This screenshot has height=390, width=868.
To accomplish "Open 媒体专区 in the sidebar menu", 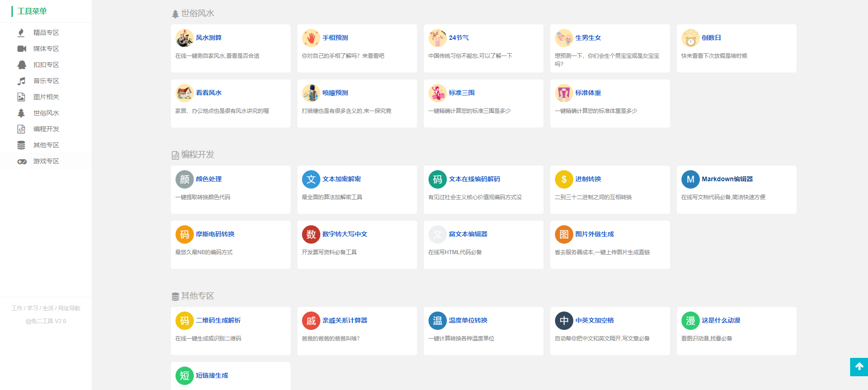I will 46,49.
